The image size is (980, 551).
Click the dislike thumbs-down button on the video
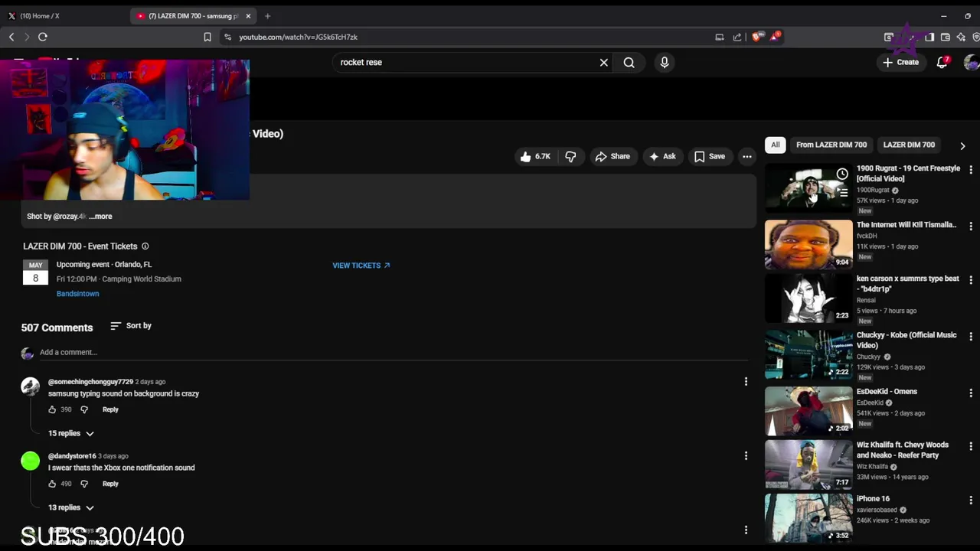(570, 156)
